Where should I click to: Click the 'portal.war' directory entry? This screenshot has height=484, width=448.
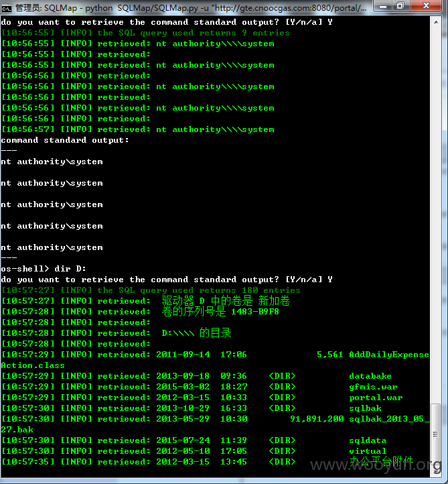[x=376, y=398]
